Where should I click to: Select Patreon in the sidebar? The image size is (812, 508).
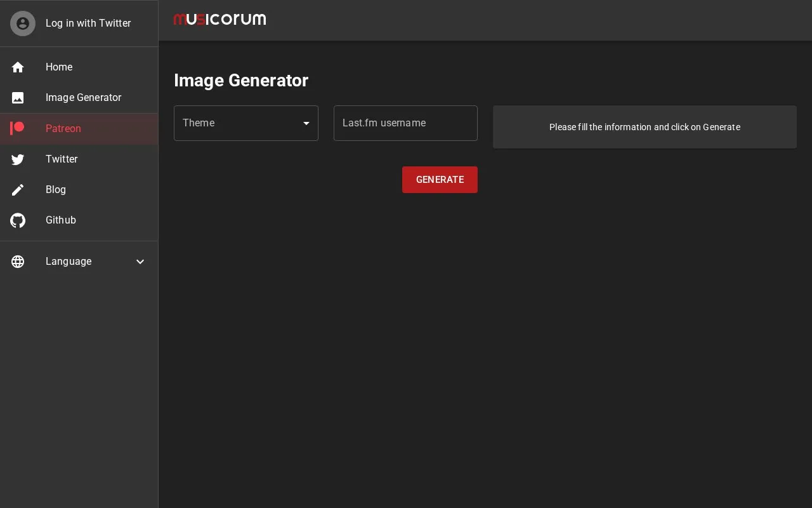click(x=79, y=129)
